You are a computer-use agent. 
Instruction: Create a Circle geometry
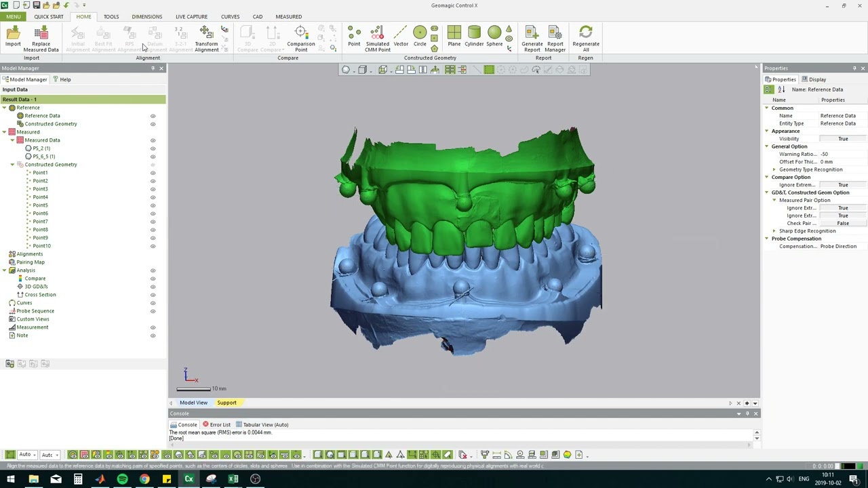pyautogui.click(x=420, y=37)
